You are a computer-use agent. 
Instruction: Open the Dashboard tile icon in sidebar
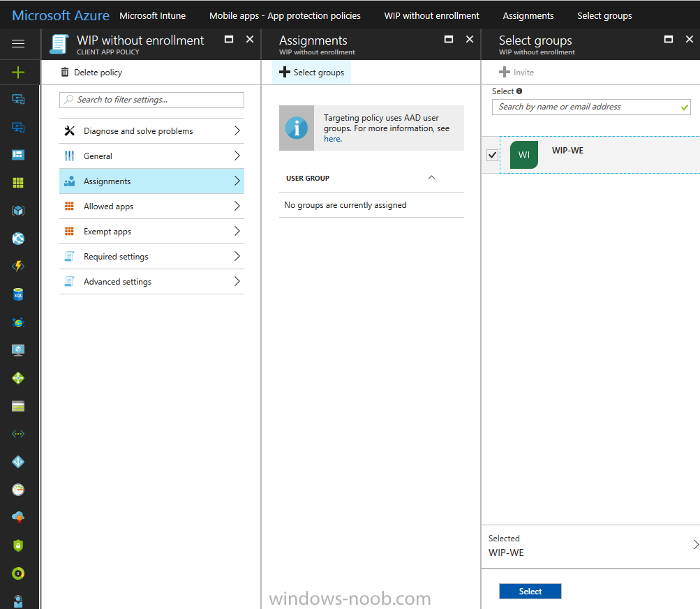[x=18, y=155]
